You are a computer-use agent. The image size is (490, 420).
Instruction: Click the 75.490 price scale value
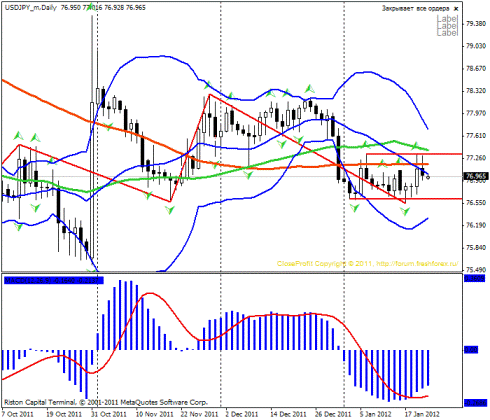(476, 269)
